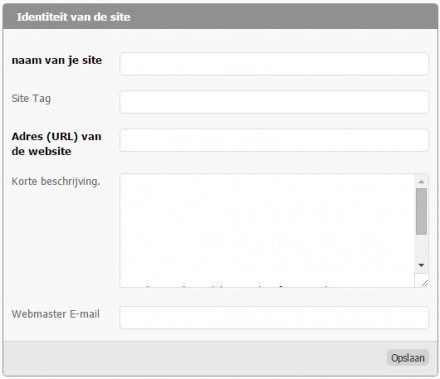Click the Opslaan button
Screen dimensions: 440x379
point(408,358)
